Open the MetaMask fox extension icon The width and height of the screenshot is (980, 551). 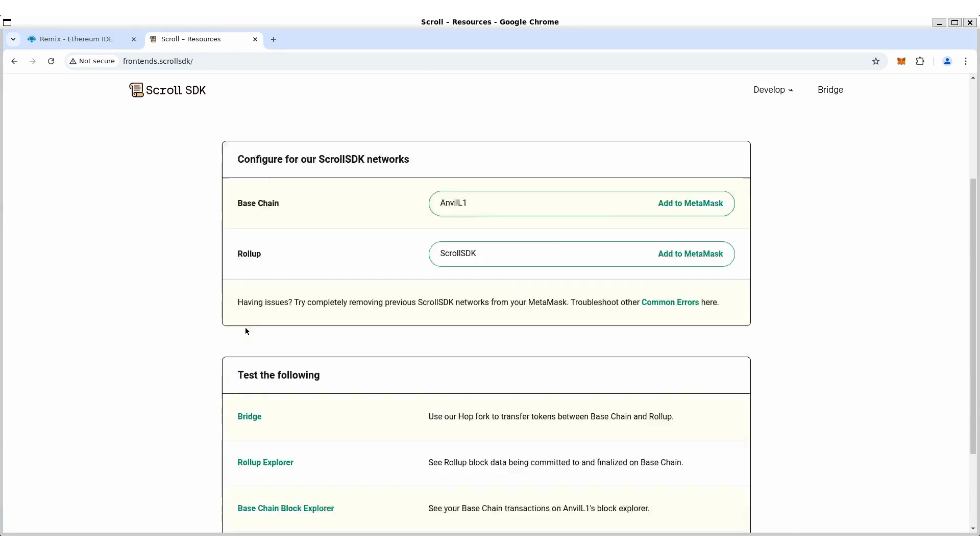coord(901,61)
